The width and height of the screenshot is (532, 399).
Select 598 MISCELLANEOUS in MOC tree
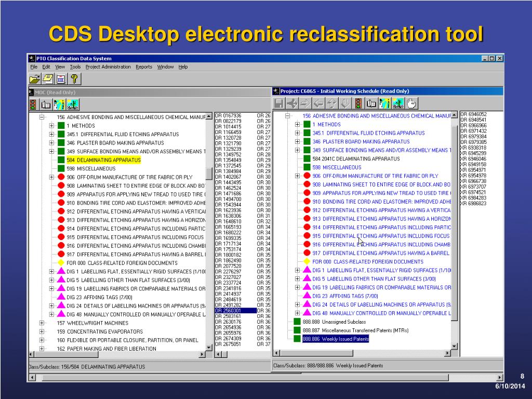[91, 169]
